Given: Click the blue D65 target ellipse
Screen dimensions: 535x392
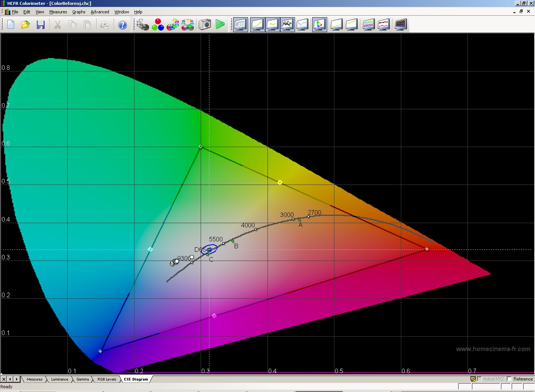Looking at the screenshot, I should pos(209,249).
